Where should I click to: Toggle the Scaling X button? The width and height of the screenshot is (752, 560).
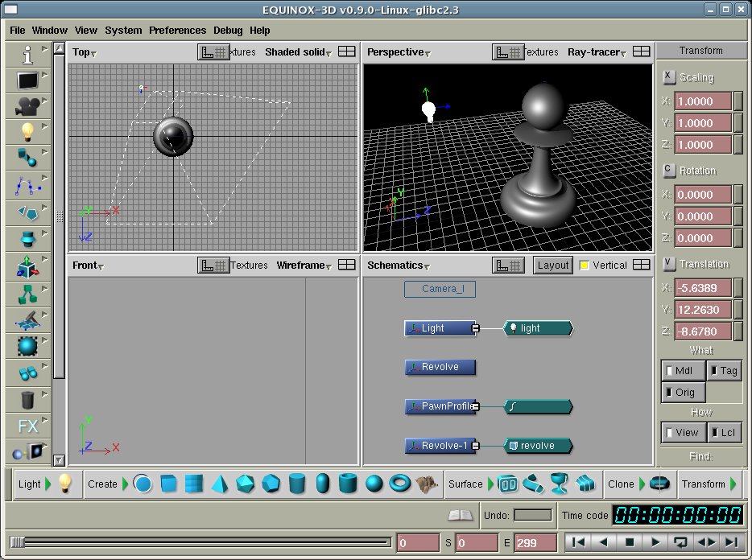668,76
